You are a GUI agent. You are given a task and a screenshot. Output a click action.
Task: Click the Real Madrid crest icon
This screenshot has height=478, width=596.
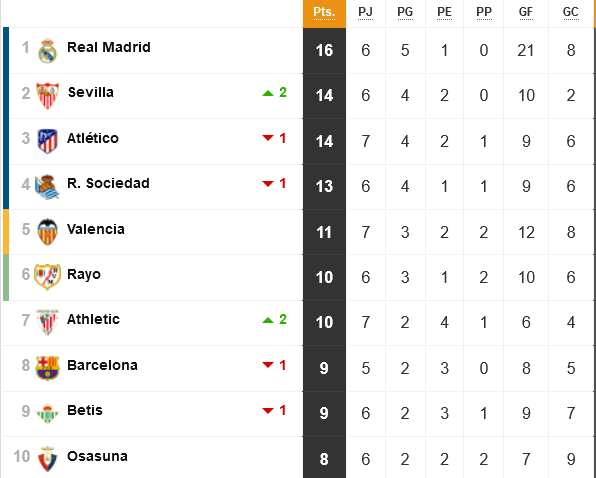pos(48,51)
